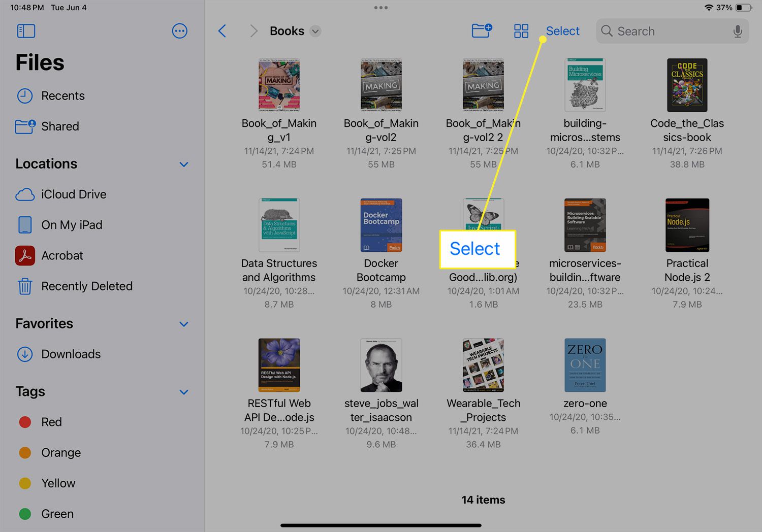Switch the grid view layout icon
The height and width of the screenshot is (532, 762).
521,31
